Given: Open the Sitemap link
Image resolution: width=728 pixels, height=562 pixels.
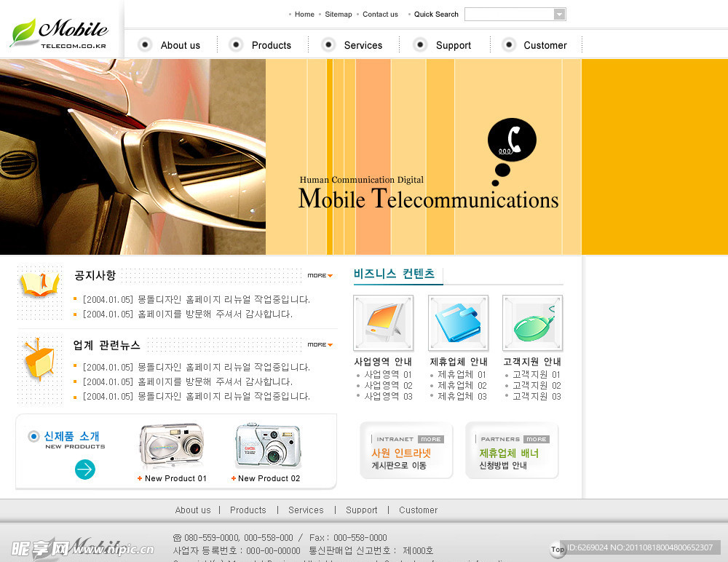Looking at the screenshot, I should [x=338, y=15].
